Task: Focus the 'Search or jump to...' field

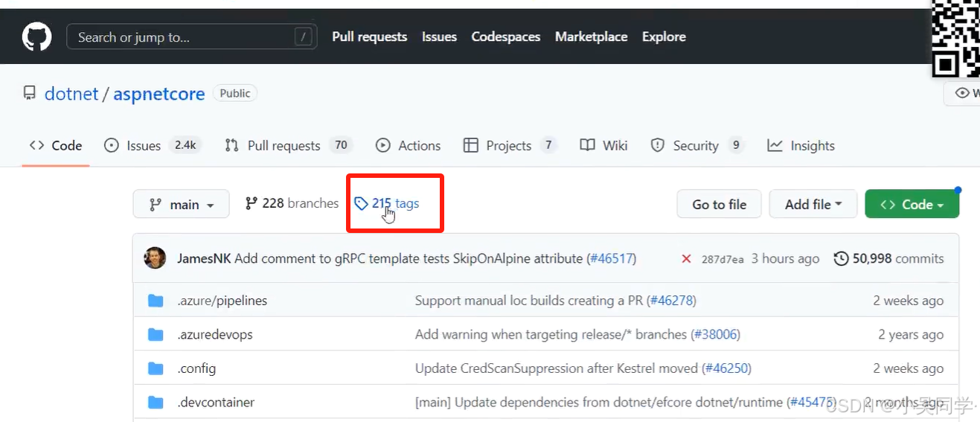Action: (192, 36)
